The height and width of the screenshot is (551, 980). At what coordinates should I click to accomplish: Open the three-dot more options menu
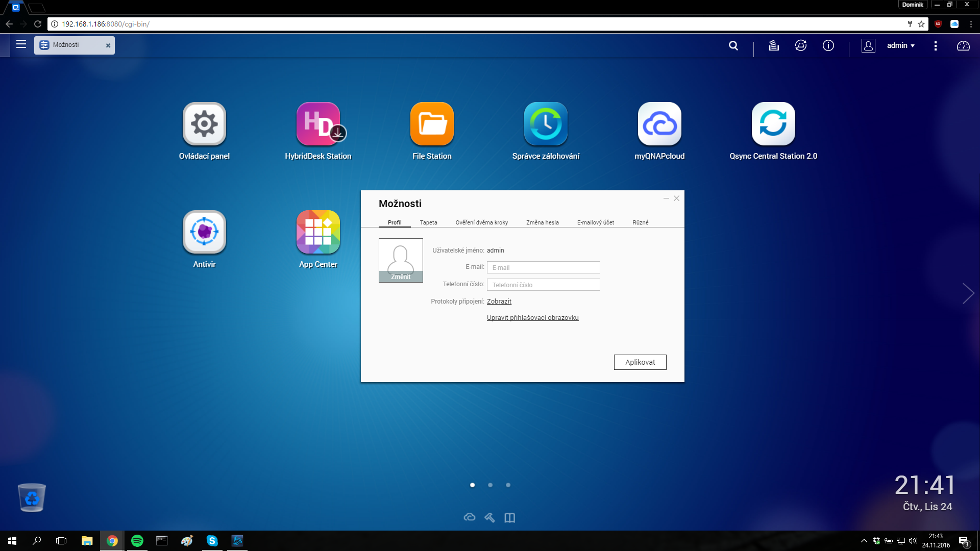pyautogui.click(x=935, y=46)
